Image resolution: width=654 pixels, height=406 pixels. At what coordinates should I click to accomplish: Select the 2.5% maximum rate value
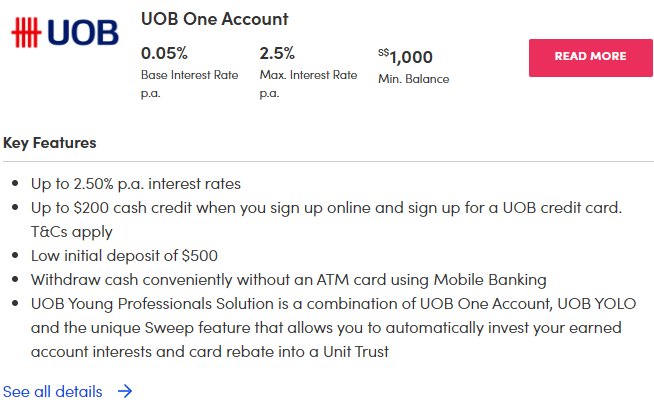pos(278,54)
